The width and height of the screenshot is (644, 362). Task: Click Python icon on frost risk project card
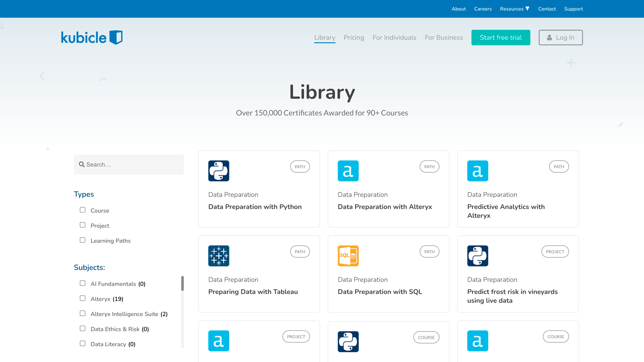click(478, 256)
